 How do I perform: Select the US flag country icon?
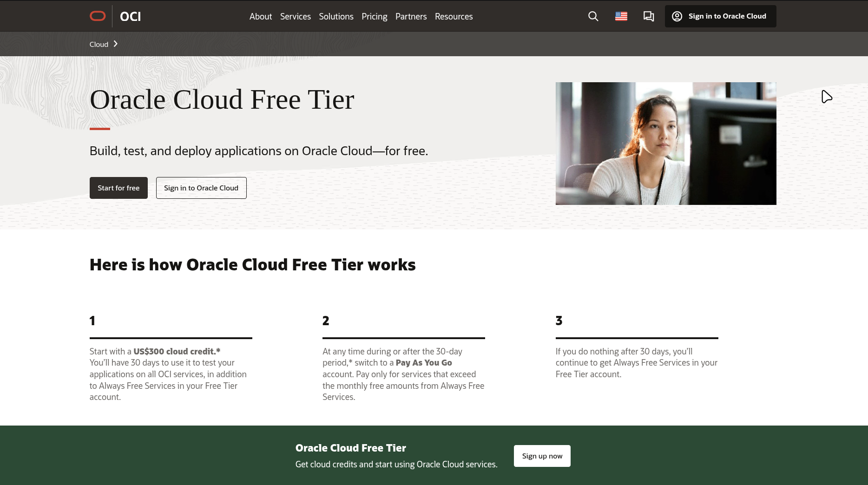click(621, 16)
